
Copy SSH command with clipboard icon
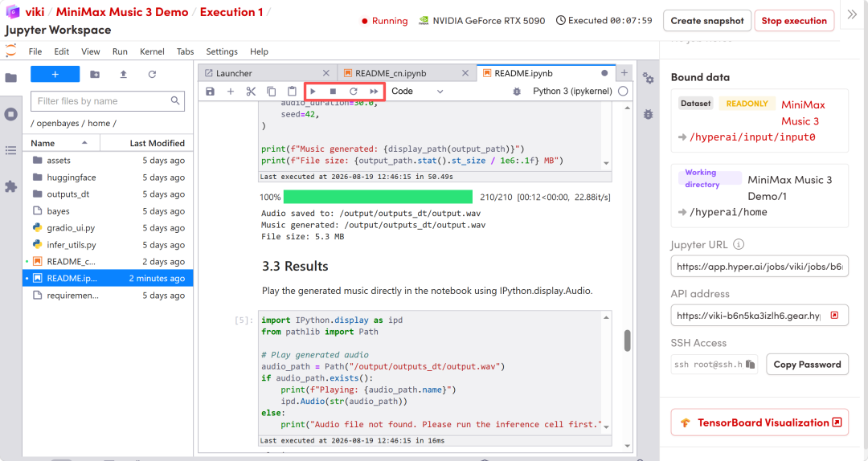[750, 364]
